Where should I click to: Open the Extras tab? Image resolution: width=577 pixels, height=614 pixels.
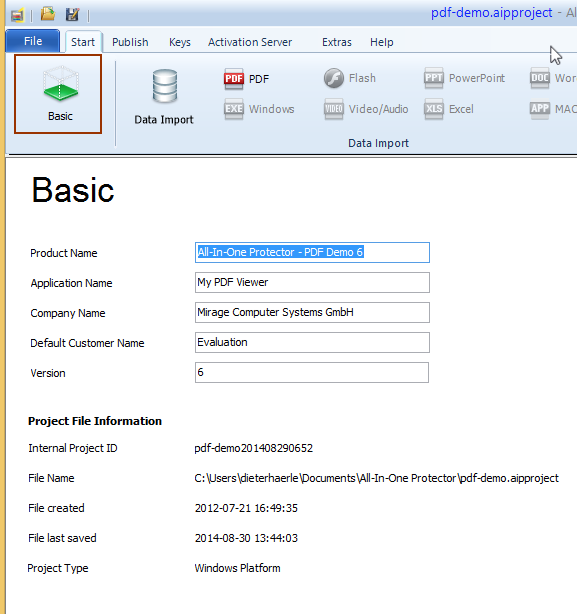337,42
